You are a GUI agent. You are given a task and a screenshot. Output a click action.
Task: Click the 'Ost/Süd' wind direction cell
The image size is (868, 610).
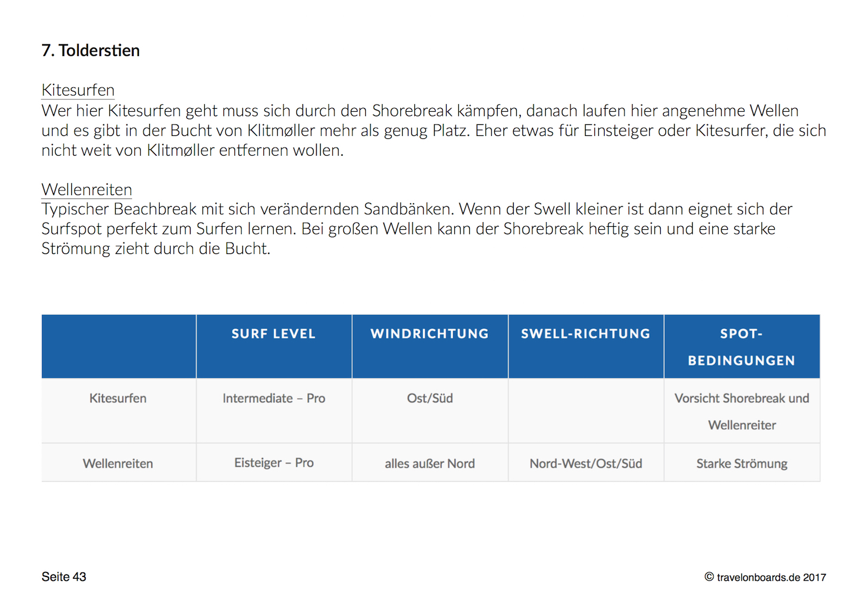[x=430, y=411]
